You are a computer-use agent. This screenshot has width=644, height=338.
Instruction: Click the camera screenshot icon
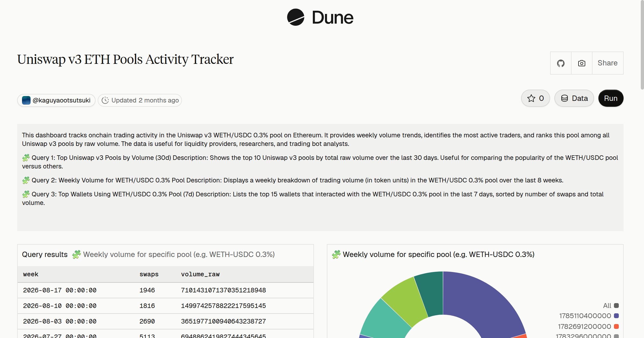pyautogui.click(x=581, y=63)
